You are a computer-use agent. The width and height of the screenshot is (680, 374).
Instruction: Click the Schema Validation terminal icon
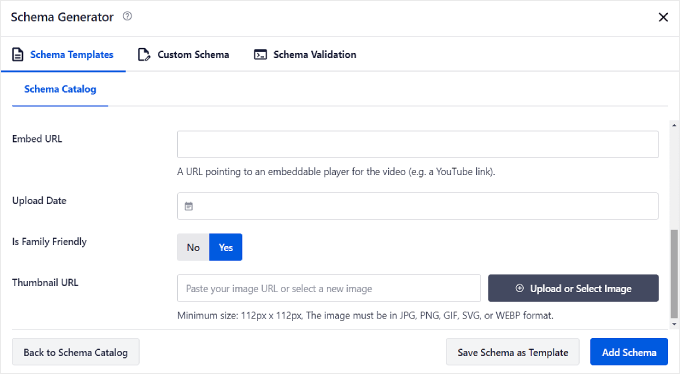260,55
